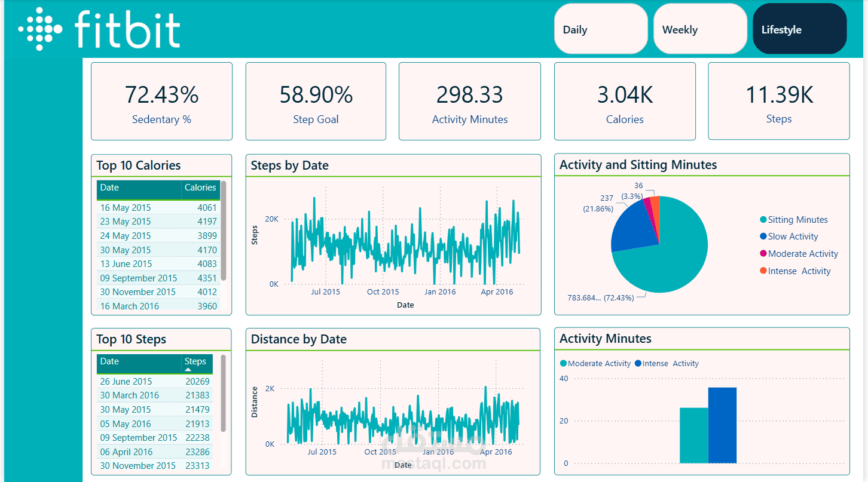
Task: Select the 13 June 2015 row
Action: point(158,264)
